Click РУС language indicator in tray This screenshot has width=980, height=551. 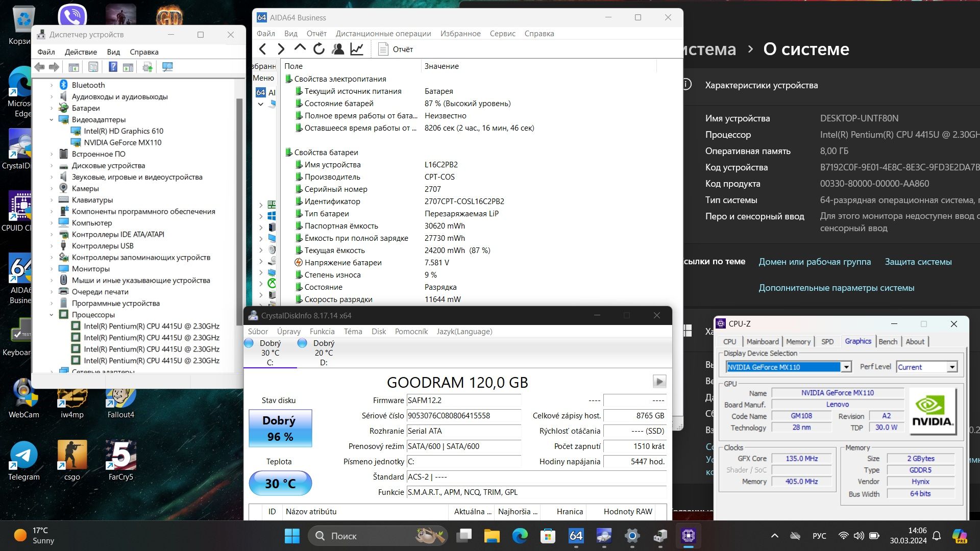pyautogui.click(x=819, y=536)
